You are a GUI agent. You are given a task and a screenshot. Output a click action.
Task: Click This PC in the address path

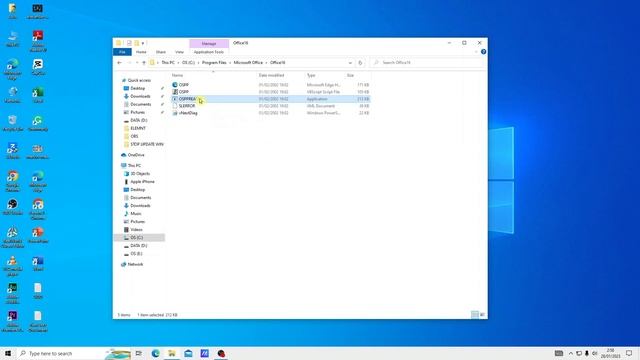click(x=168, y=62)
